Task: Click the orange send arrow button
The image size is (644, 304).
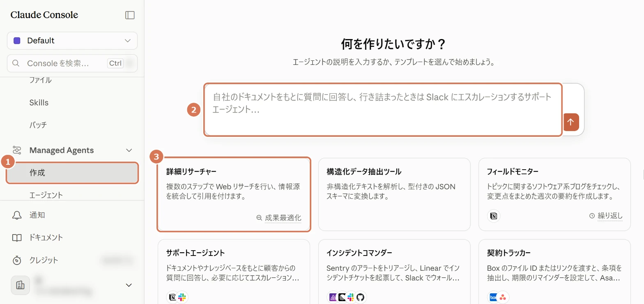Action: coord(571,122)
